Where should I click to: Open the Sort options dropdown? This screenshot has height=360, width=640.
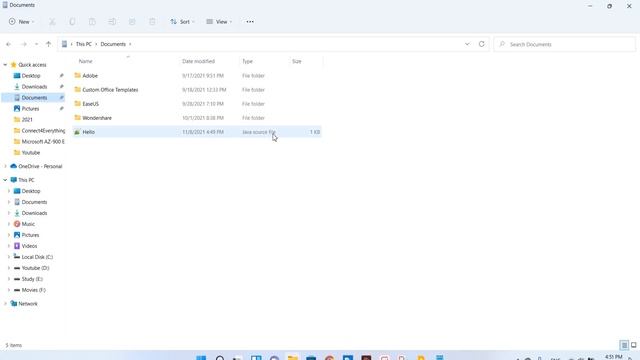pos(182,22)
